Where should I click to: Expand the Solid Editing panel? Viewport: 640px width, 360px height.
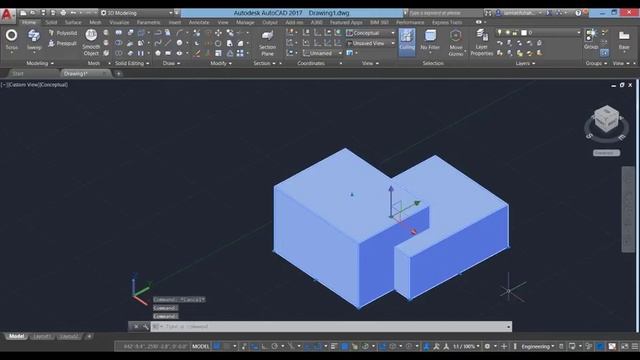(x=132, y=63)
